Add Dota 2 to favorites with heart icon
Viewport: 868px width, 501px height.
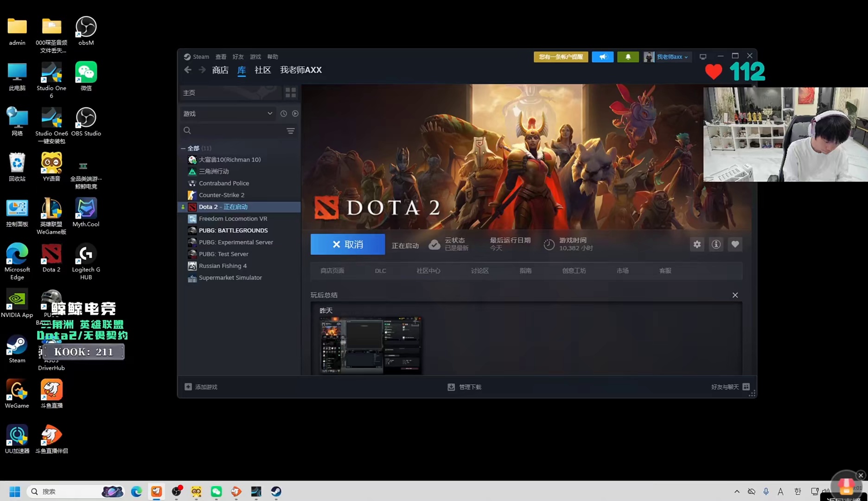point(735,244)
